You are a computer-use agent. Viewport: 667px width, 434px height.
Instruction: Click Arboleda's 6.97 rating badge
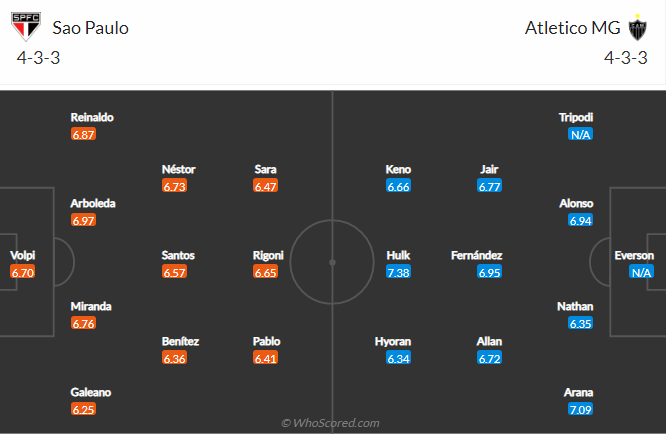click(83, 220)
